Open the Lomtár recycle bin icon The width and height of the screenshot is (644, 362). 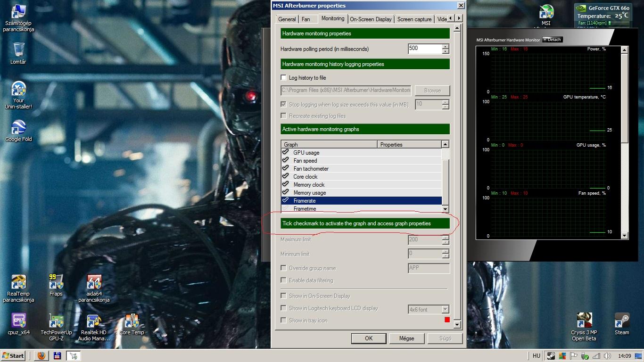pyautogui.click(x=18, y=53)
